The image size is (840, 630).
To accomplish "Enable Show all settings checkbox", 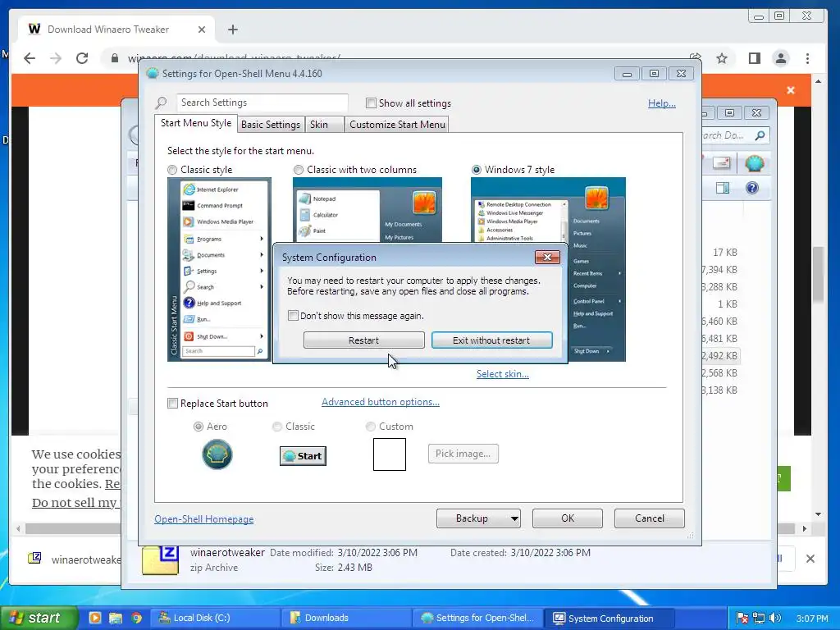I will pyautogui.click(x=371, y=103).
